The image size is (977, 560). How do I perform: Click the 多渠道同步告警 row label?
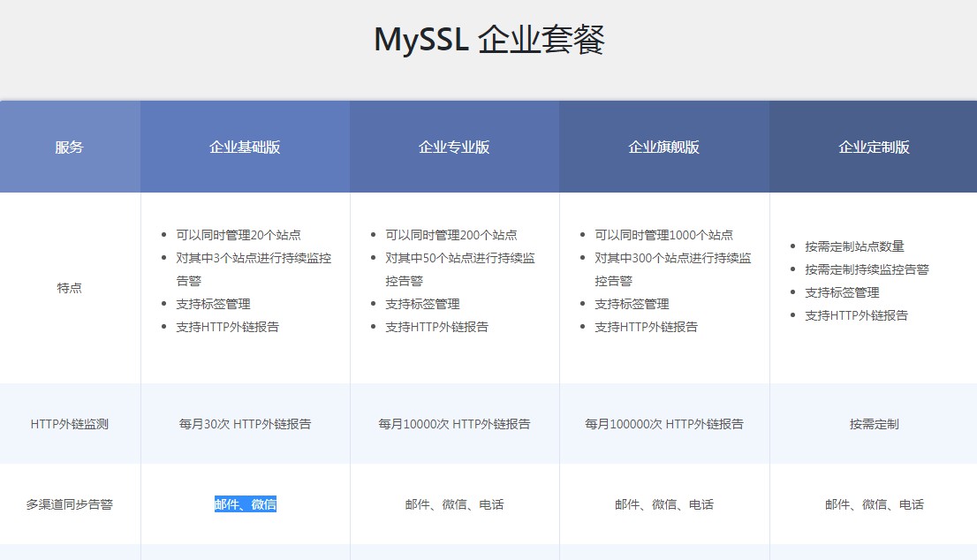click(x=69, y=504)
